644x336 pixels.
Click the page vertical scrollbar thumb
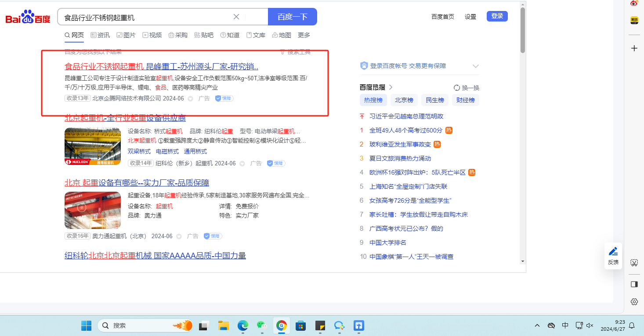pos(522,31)
